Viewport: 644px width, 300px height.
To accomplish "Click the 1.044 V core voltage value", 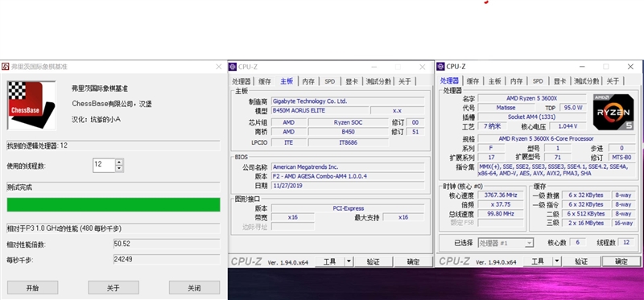I will point(568,126).
